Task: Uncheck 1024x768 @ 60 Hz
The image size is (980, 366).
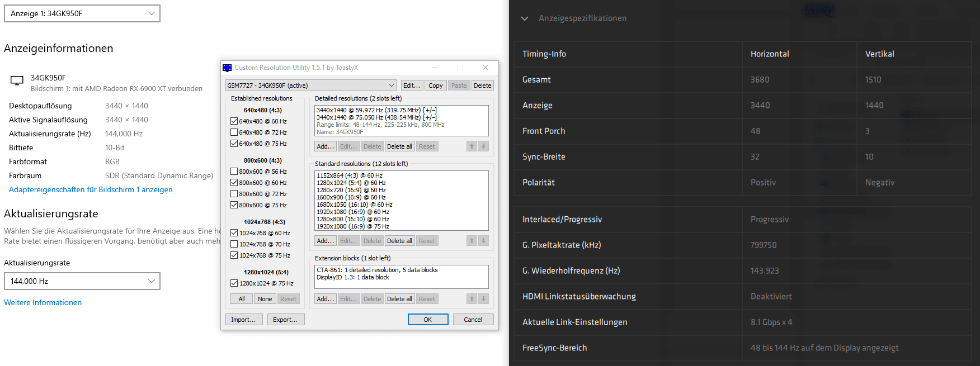Action: click(234, 233)
